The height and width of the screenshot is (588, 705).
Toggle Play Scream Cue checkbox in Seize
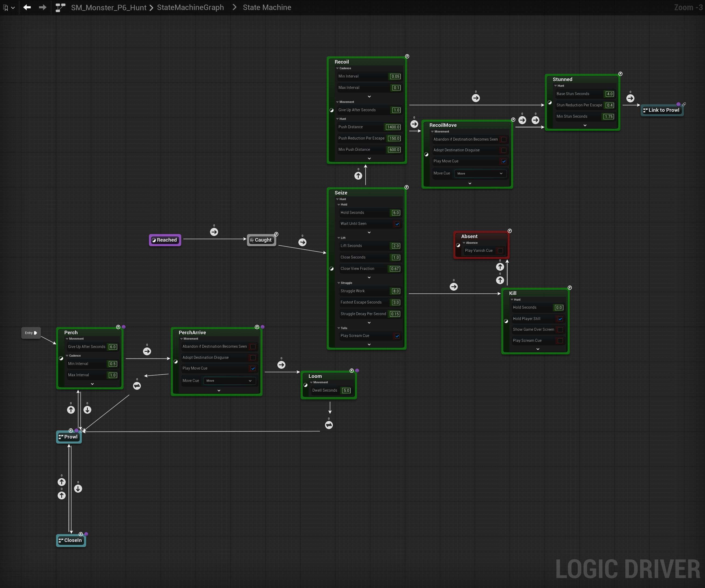(x=397, y=336)
